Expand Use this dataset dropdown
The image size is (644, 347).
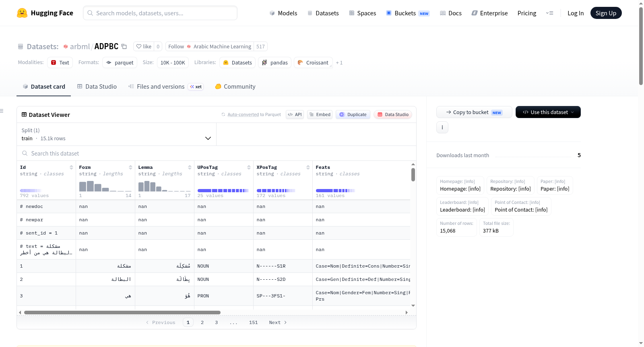548,112
